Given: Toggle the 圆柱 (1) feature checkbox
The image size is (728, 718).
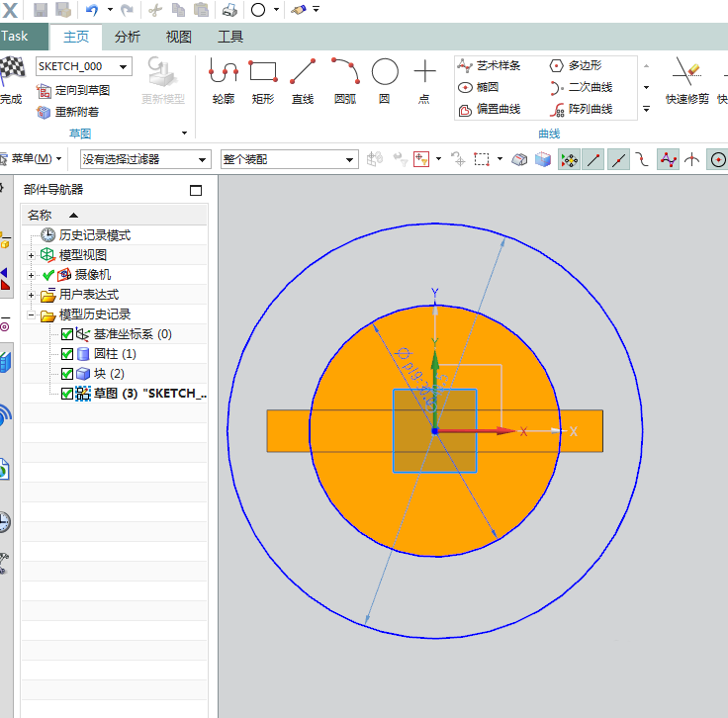Looking at the screenshot, I should 67,354.
